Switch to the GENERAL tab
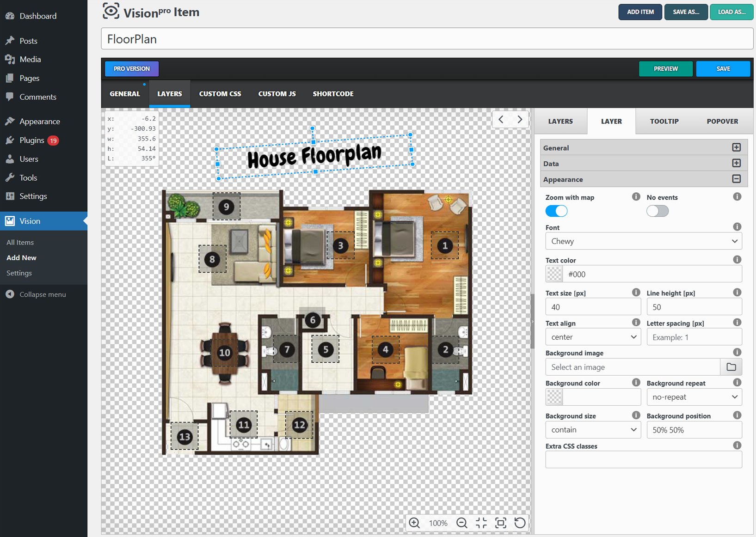 point(125,94)
